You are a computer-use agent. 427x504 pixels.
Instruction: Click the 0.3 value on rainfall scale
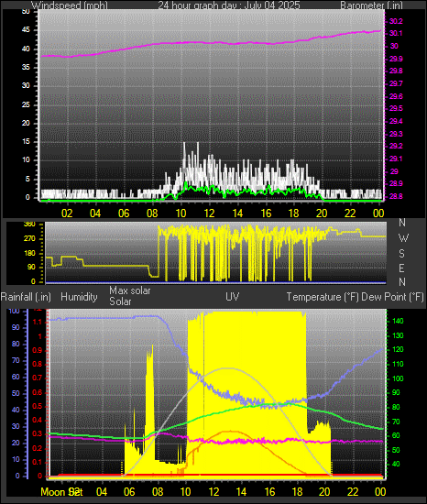(x=38, y=434)
